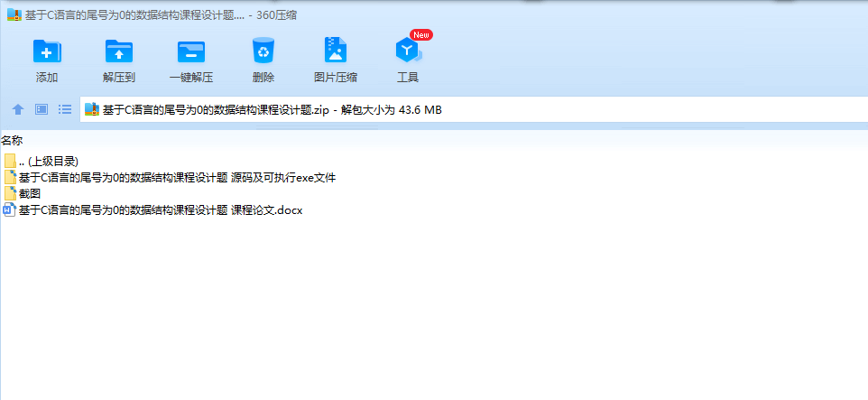Open the 图片压缩 image compression tool
Screen dimensions: 868x400
tap(336, 50)
